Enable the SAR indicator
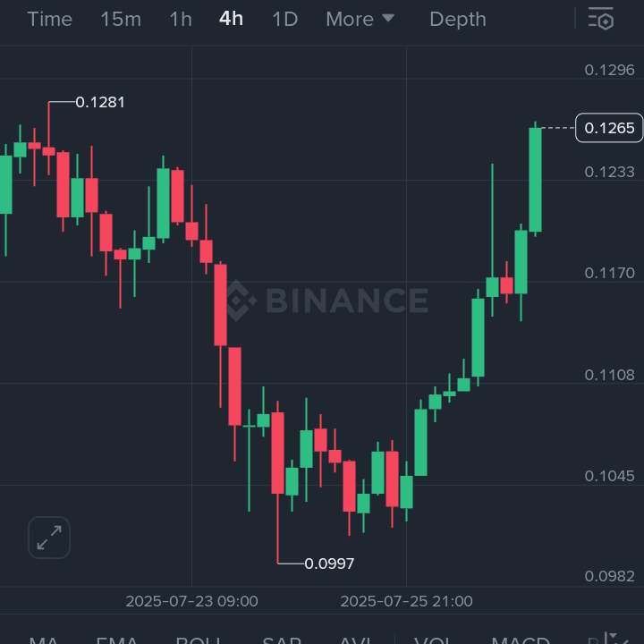This screenshot has width=644, height=644. pos(281,639)
